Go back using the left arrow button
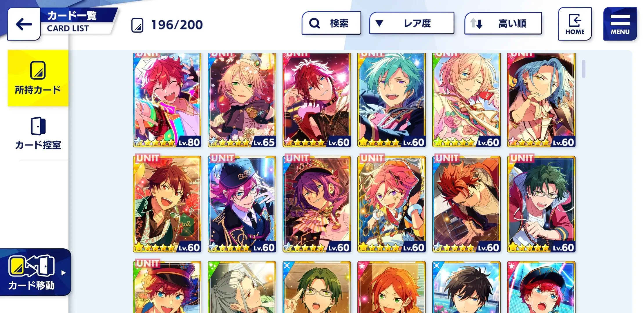Viewport: 644px width, 313px height. tap(23, 24)
